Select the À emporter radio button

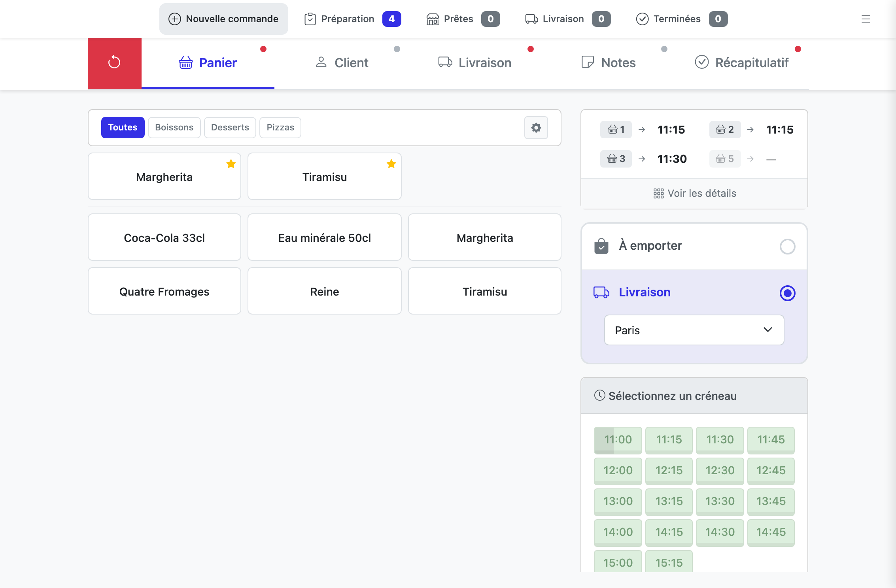click(787, 246)
